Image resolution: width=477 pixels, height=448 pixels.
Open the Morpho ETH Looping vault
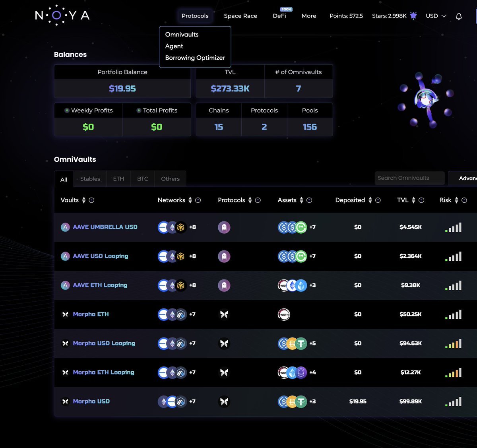(103, 372)
